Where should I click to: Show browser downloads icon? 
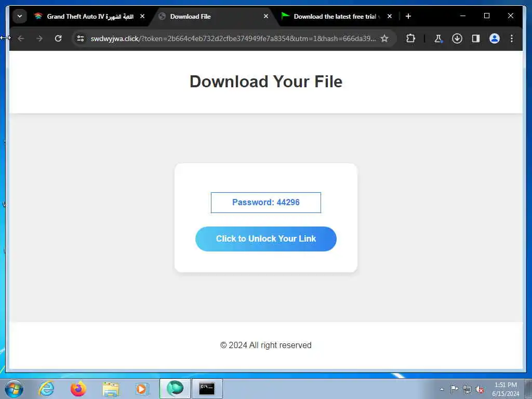pyautogui.click(x=457, y=38)
